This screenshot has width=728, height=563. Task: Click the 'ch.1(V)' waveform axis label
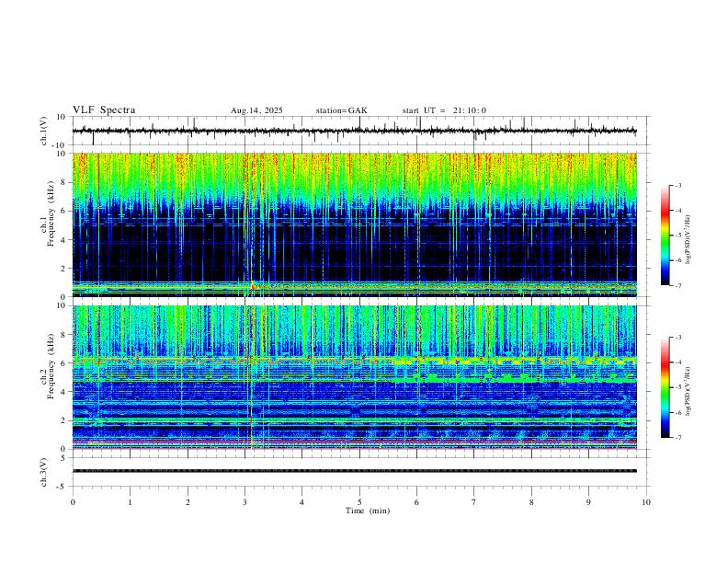[x=44, y=131]
